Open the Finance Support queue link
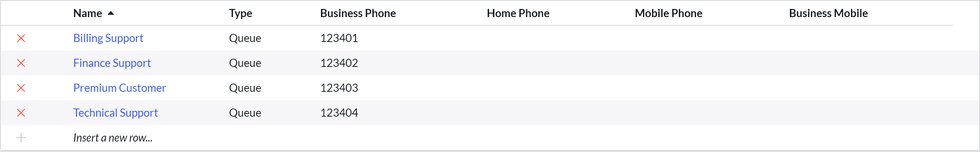Image resolution: width=980 pixels, height=161 pixels. coord(112,63)
